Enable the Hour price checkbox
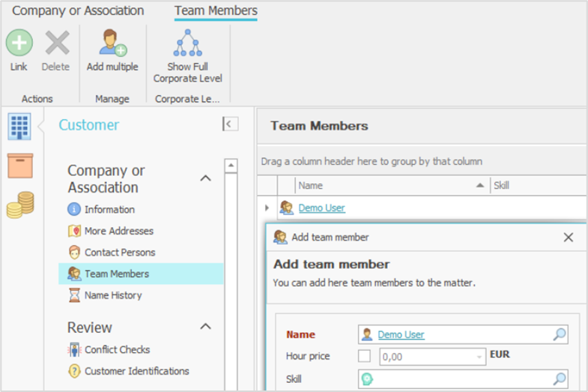 tap(364, 356)
